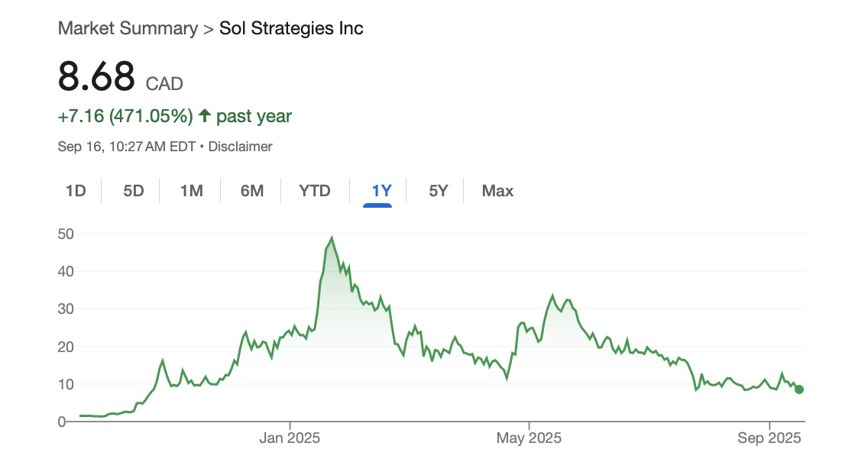Click the Jan 2025 axis label

tap(290, 438)
